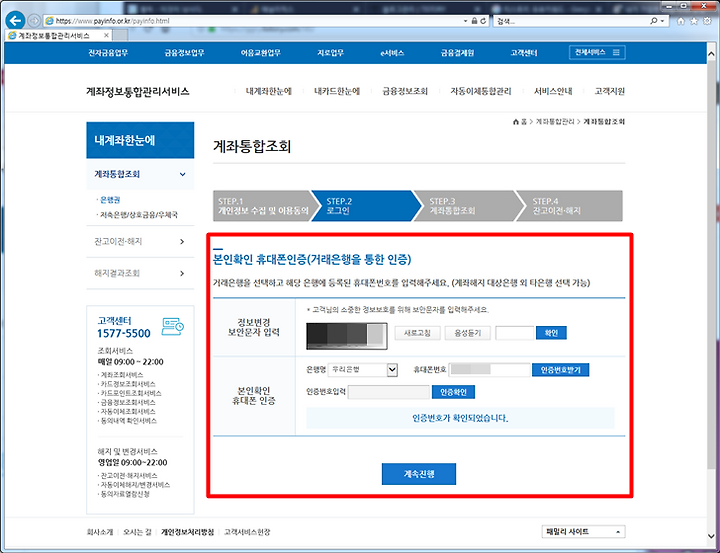
Task: Click the page scrollbar down arrow
Action: point(713,536)
